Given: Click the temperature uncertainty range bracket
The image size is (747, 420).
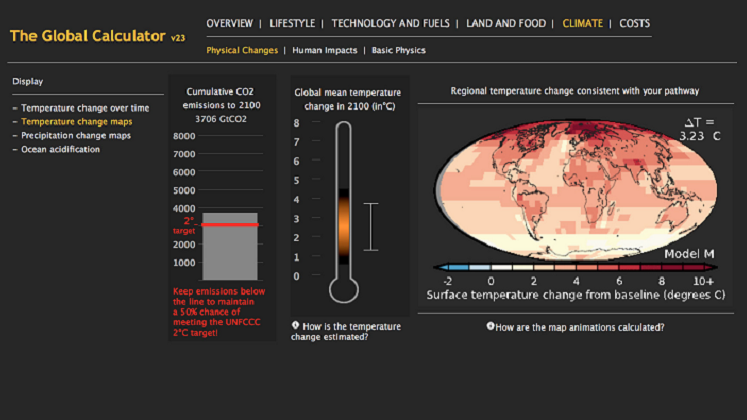Looking at the screenshot, I should tap(370, 227).
